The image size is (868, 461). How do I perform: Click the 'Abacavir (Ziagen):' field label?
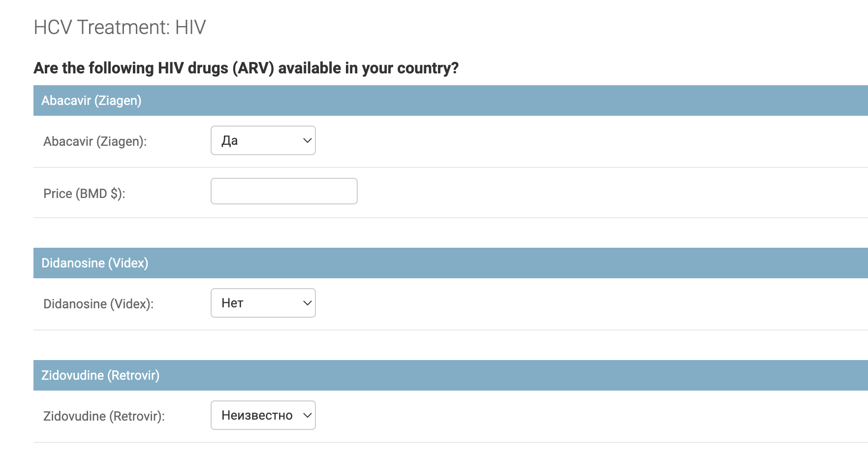(x=95, y=141)
